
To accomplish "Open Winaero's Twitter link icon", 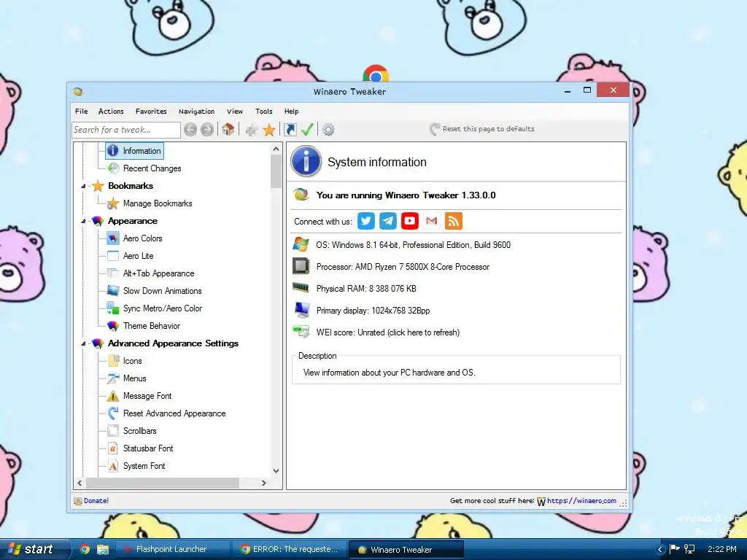I will click(x=366, y=221).
